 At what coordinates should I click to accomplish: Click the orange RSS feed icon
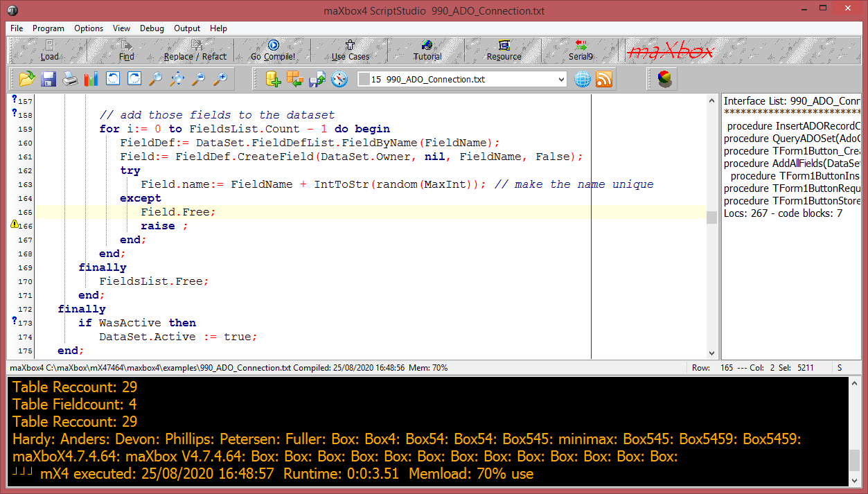tap(604, 79)
